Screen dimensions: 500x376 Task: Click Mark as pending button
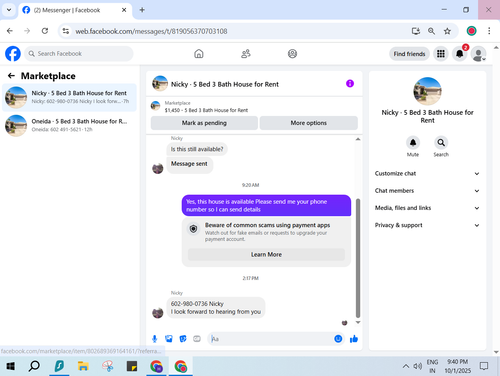click(204, 123)
